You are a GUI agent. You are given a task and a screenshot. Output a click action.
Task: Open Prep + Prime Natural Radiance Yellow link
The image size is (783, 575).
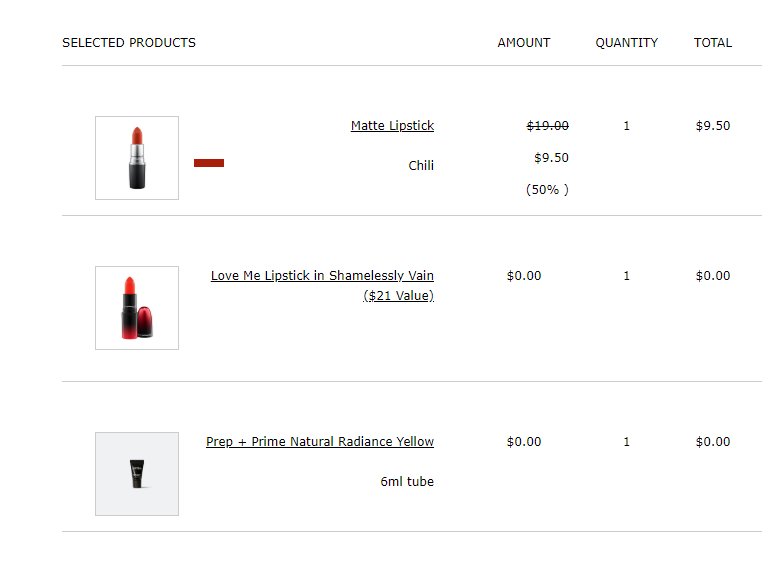tap(320, 442)
